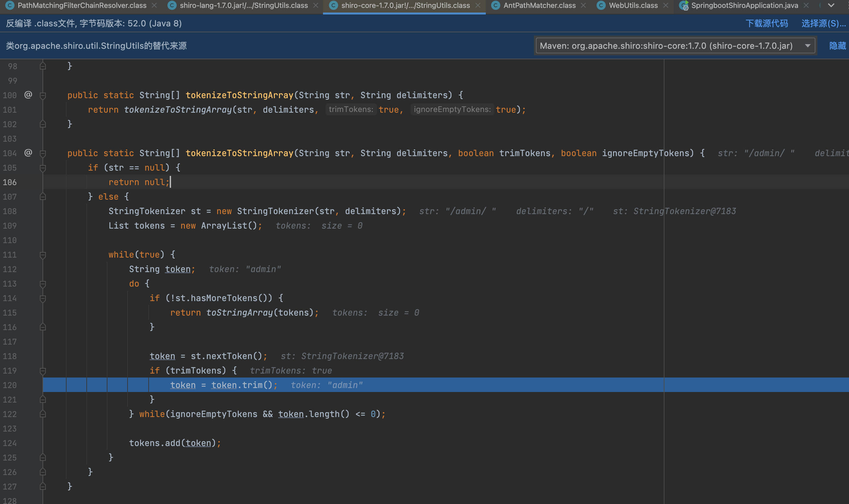
Task: Close AntPathMatcher.class tab
Action: [583, 5]
